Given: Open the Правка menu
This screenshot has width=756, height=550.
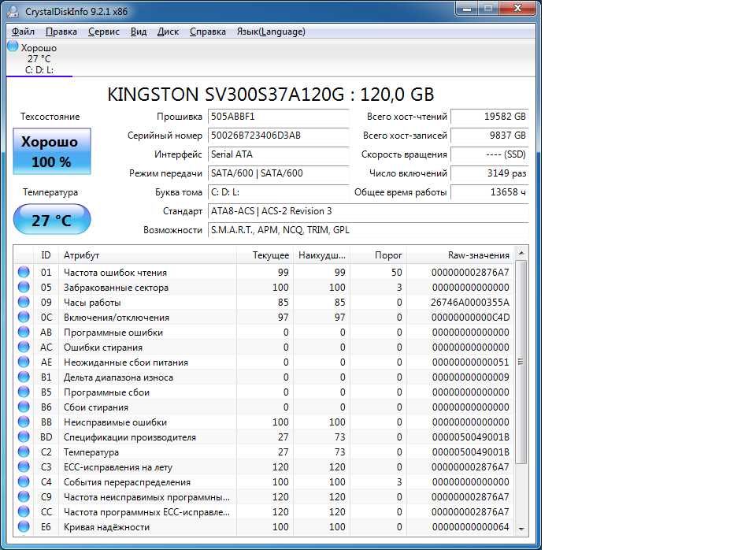Looking at the screenshot, I should pyautogui.click(x=61, y=32).
